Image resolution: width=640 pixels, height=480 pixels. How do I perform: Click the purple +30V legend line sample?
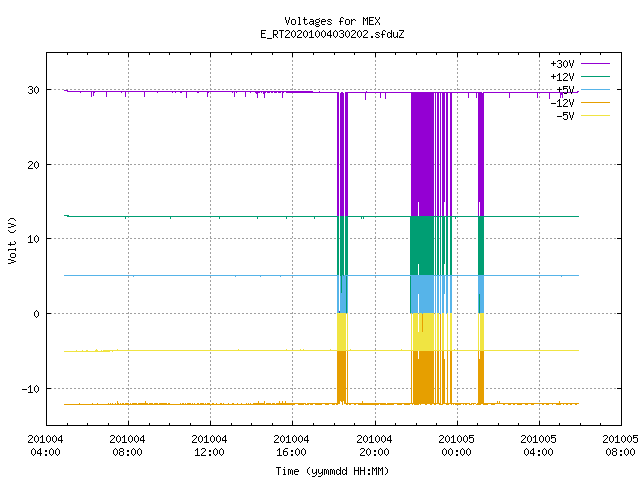[595, 63]
